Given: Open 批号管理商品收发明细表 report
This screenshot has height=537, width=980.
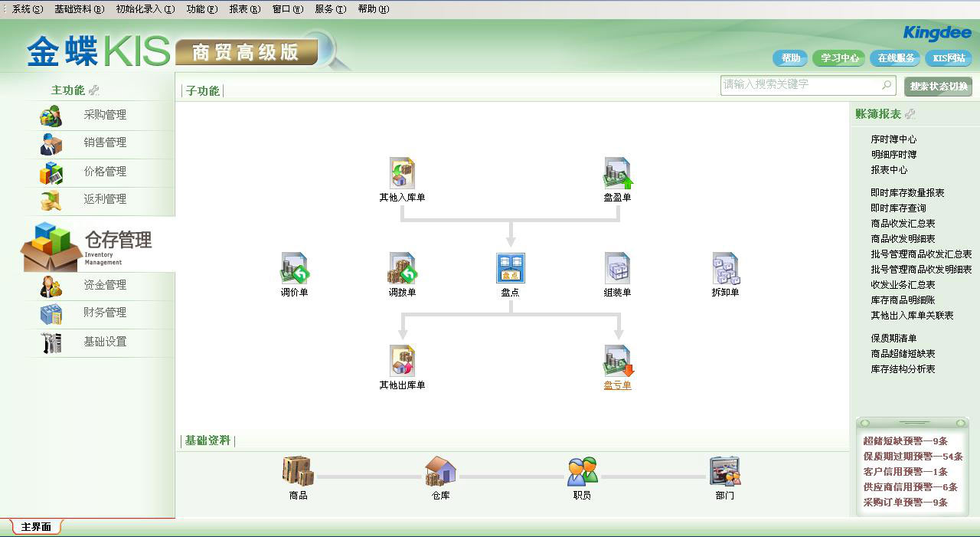Looking at the screenshot, I should [921, 270].
